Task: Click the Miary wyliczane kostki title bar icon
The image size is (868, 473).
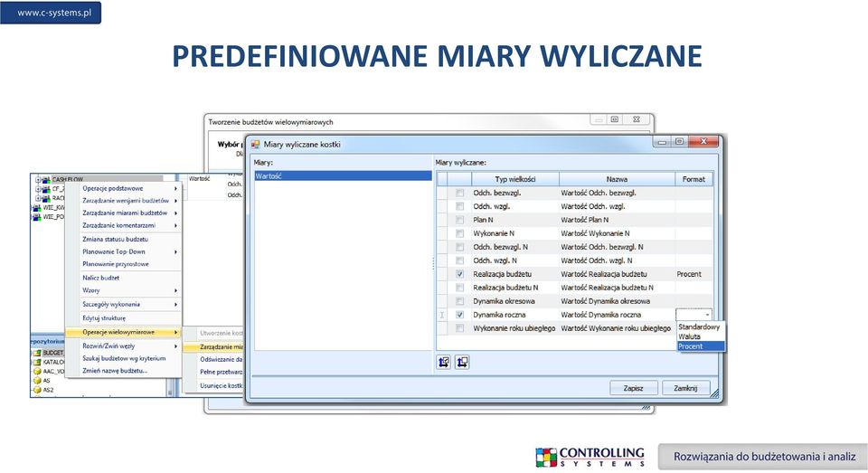Action: click(x=256, y=144)
